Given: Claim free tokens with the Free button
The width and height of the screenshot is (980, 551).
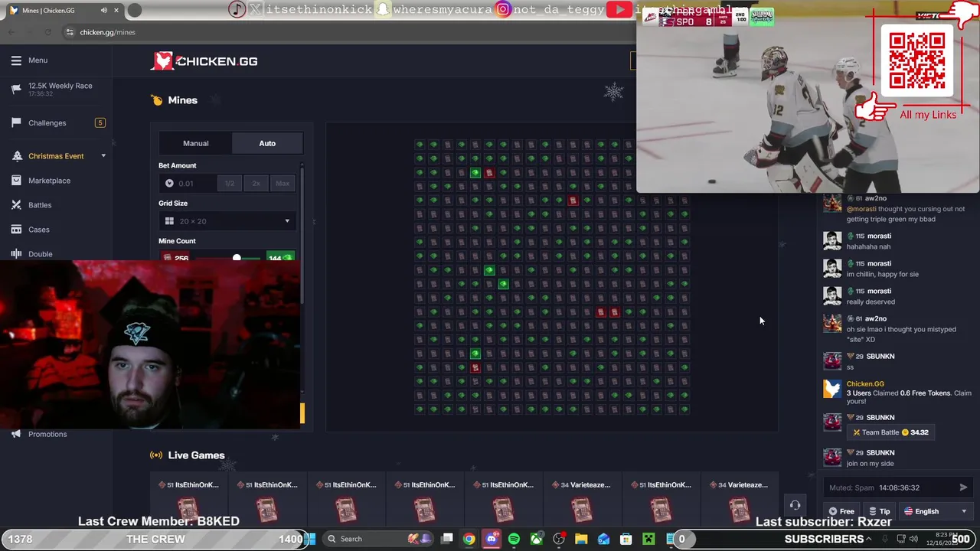Looking at the screenshot, I should [x=841, y=511].
